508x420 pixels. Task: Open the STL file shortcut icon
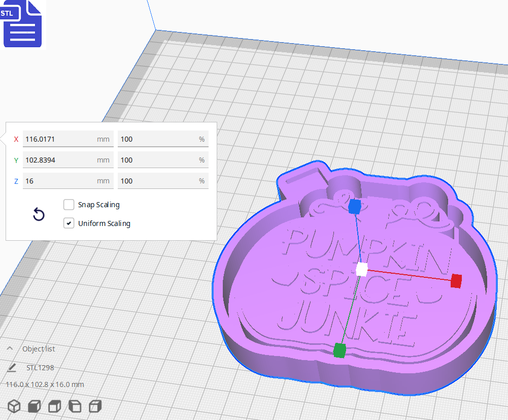tap(22, 24)
